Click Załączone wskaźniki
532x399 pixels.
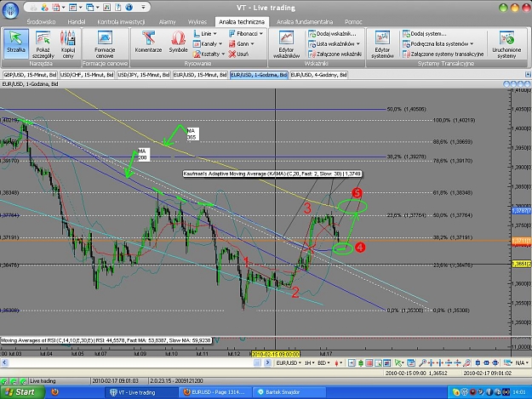click(335, 54)
